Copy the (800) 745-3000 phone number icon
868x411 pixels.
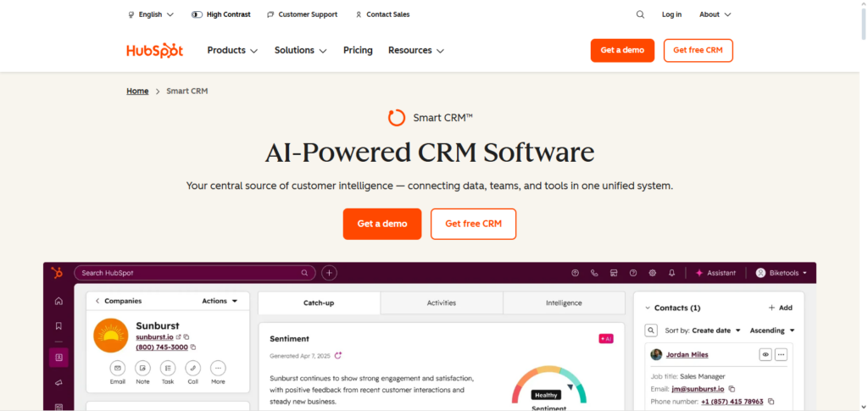(193, 347)
